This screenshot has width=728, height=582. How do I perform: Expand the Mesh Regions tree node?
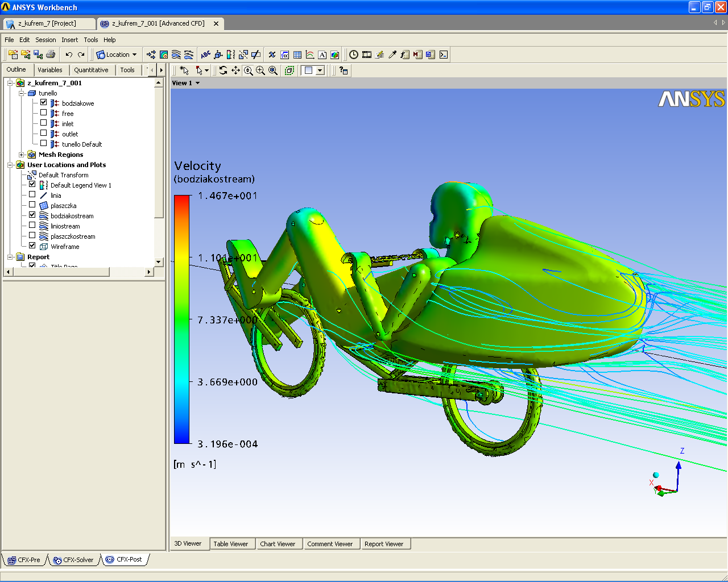point(22,155)
